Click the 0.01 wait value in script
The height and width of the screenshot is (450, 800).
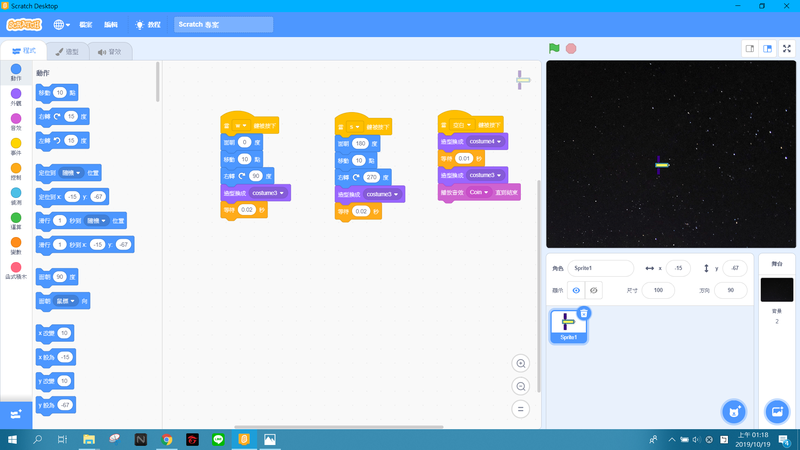coord(464,159)
